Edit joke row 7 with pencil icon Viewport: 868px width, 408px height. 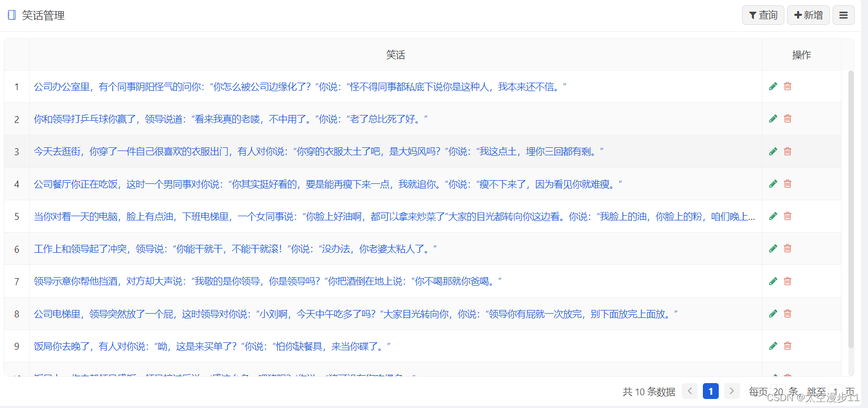tap(773, 281)
